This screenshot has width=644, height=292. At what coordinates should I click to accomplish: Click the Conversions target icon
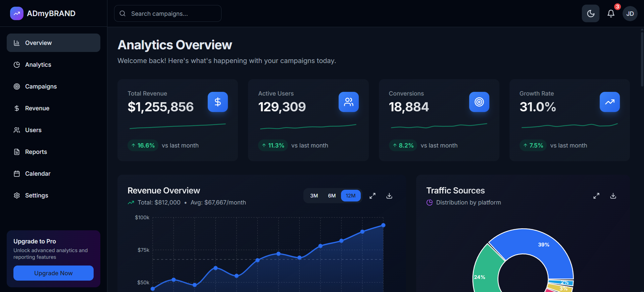click(479, 102)
